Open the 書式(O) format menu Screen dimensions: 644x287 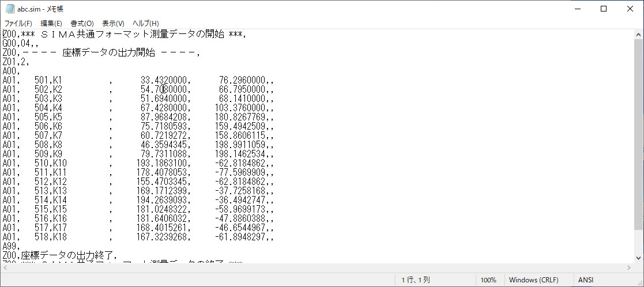pos(82,23)
